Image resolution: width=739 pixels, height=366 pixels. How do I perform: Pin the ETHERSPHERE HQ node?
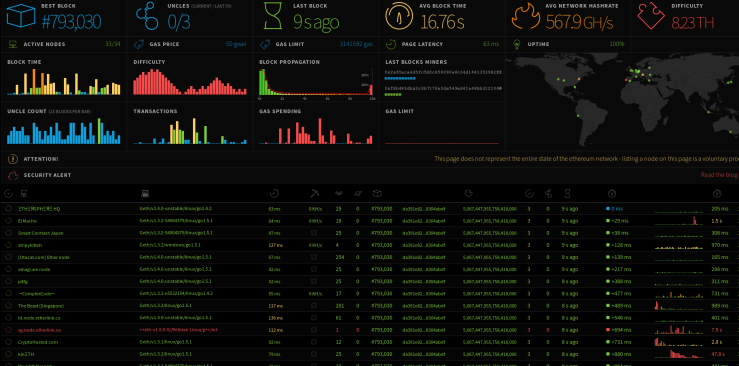point(8,208)
